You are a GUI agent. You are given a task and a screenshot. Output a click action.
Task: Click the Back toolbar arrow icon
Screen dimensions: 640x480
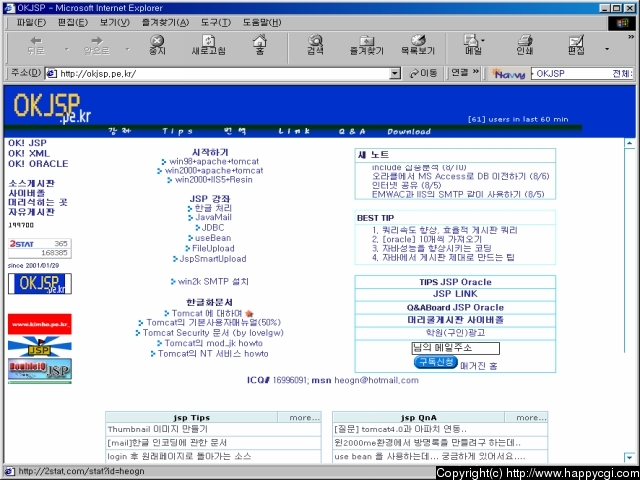[x=36, y=40]
